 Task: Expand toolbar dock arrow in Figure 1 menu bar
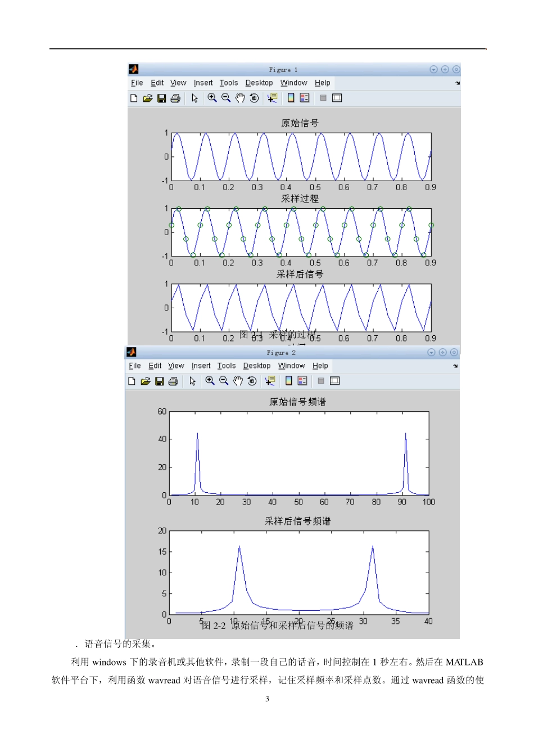coord(458,83)
